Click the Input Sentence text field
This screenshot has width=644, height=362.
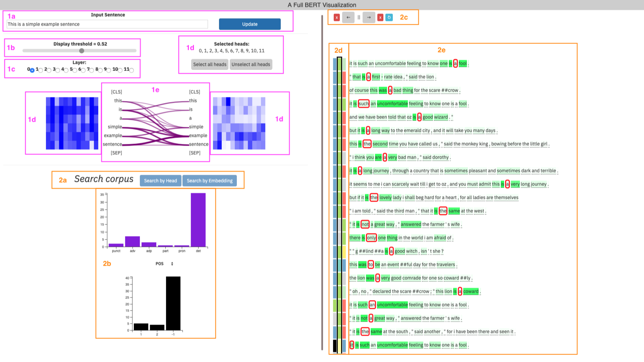point(107,24)
